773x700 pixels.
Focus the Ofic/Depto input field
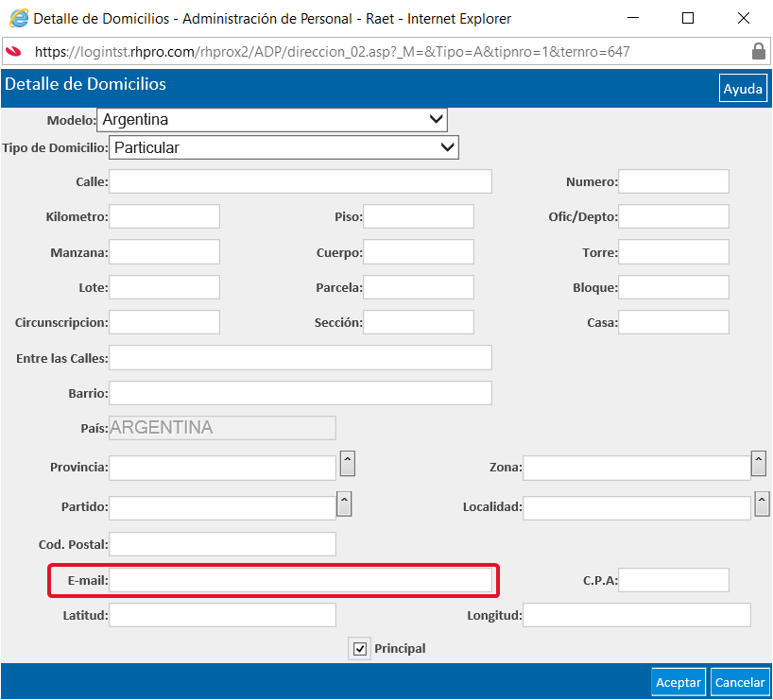[x=674, y=216]
